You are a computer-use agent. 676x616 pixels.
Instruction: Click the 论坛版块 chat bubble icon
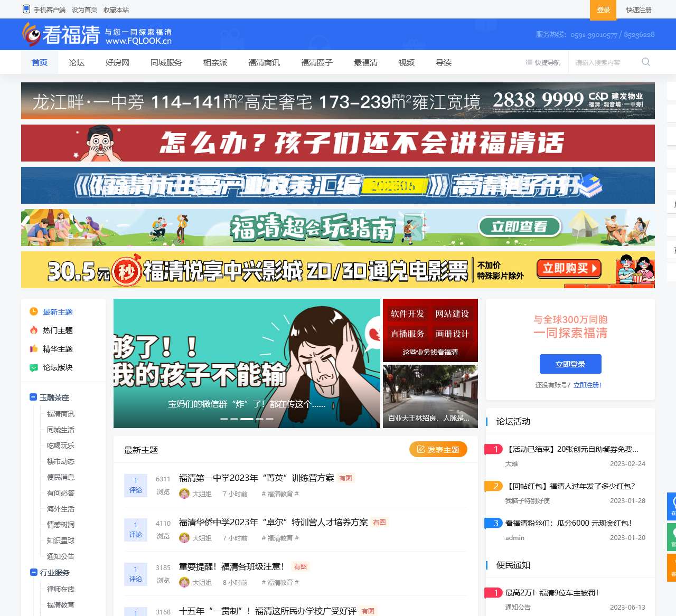point(34,367)
